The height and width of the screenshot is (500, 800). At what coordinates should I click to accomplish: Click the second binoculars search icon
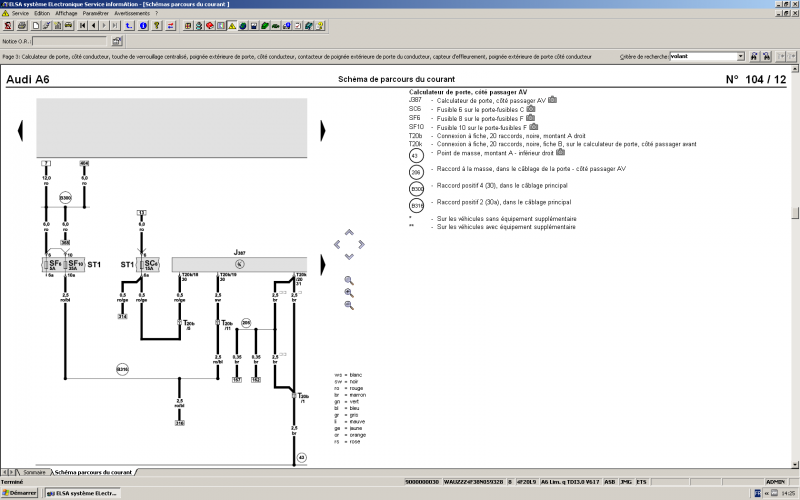coord(766,56)
